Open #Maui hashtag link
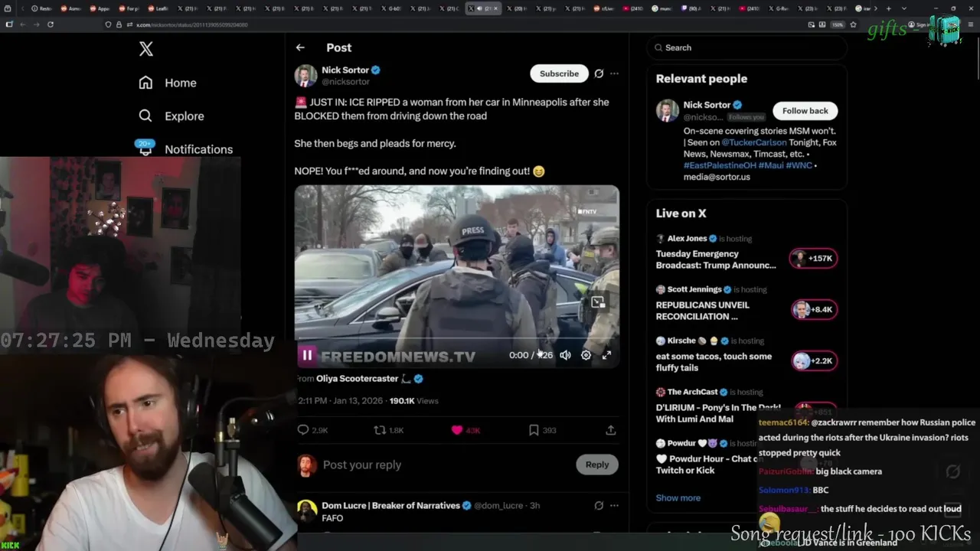Image resolution: width=980 pixels, height=551 pixels. coord(770,165)
